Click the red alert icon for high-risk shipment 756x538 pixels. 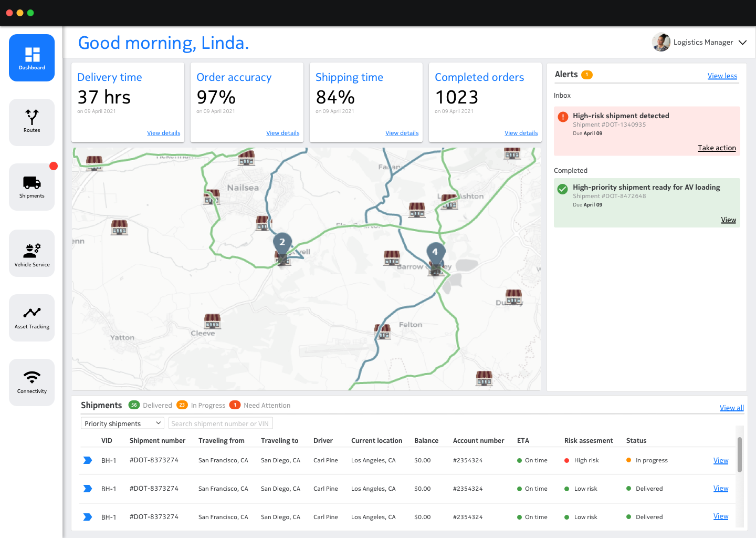pos(563,117)
